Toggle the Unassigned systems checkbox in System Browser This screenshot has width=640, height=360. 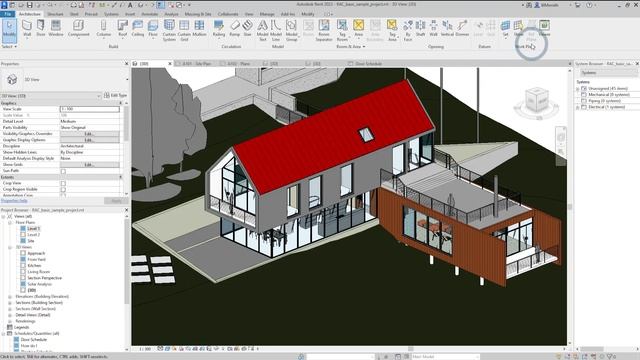[584, 88]
